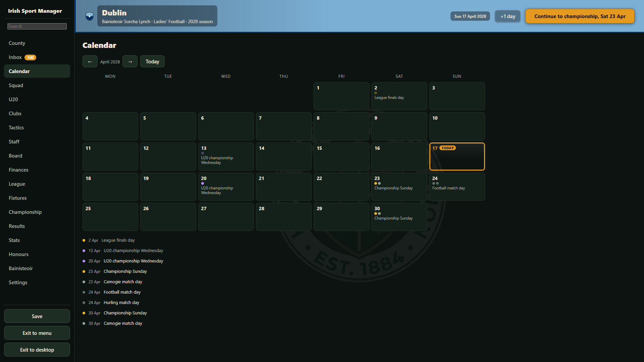Select 30 April Championship Sunday cell
The image size is (644, 362).
pos(399,217)
